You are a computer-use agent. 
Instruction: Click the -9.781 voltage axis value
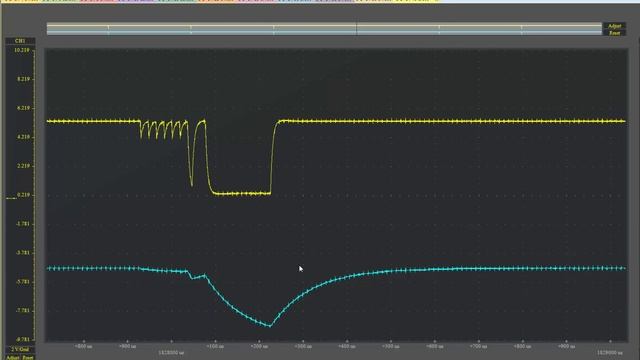(23, 340)
